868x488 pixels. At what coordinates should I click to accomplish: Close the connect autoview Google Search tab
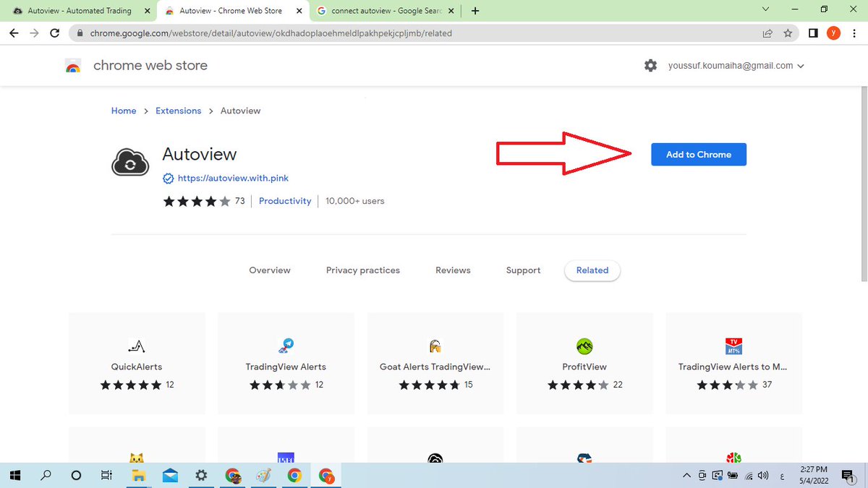pos(451,11)
